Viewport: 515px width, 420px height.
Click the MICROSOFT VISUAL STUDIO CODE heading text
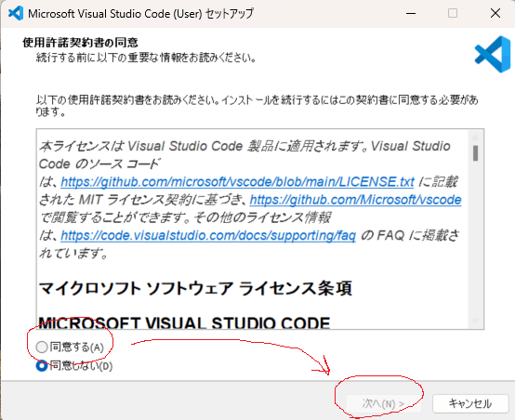(184, 322)
